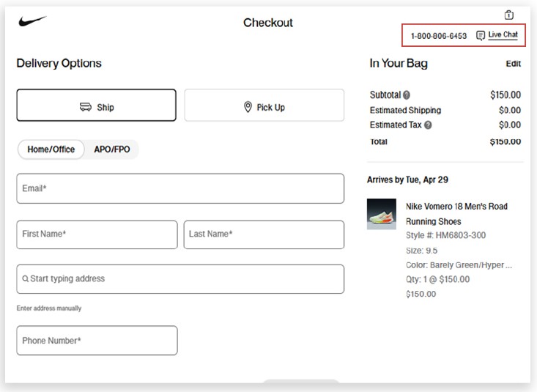
Task: Click the Color: Barely Green/Hyper text
Action: coord(459,265)
